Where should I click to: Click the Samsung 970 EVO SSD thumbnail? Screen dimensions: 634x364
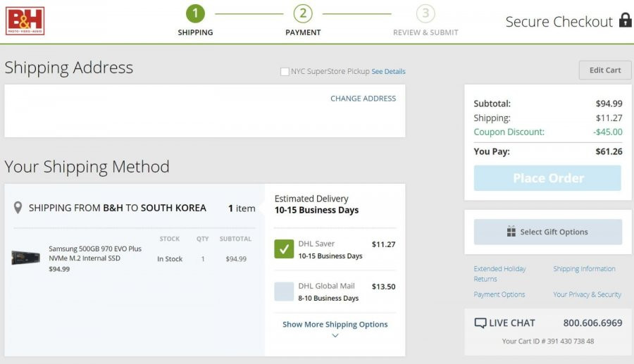click(25, 258)
